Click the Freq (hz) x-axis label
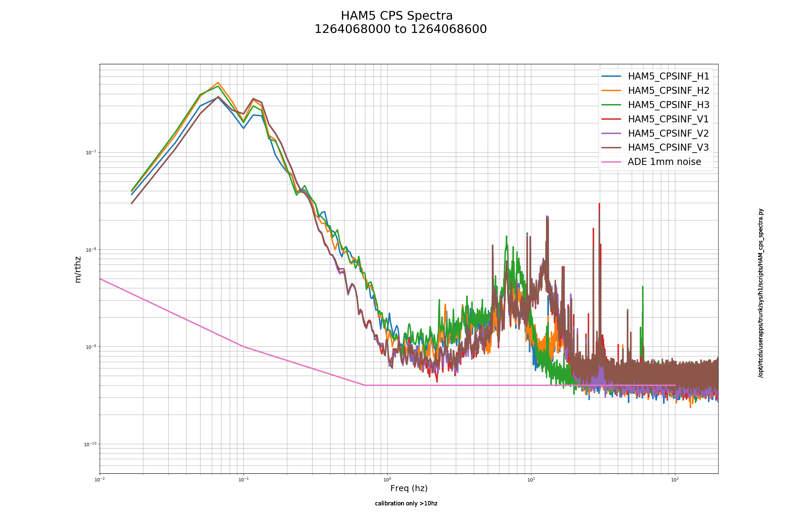 click(x=409, y=488)
